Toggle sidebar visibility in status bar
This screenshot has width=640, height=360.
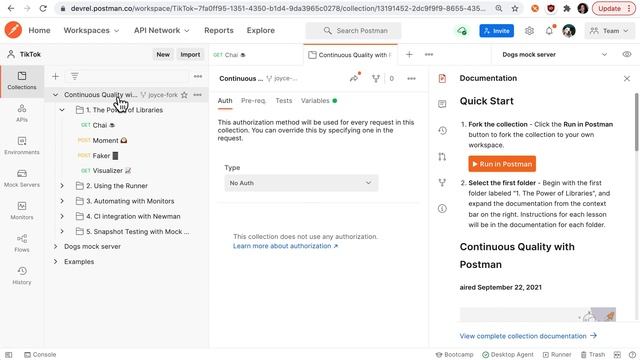[9, 355]
